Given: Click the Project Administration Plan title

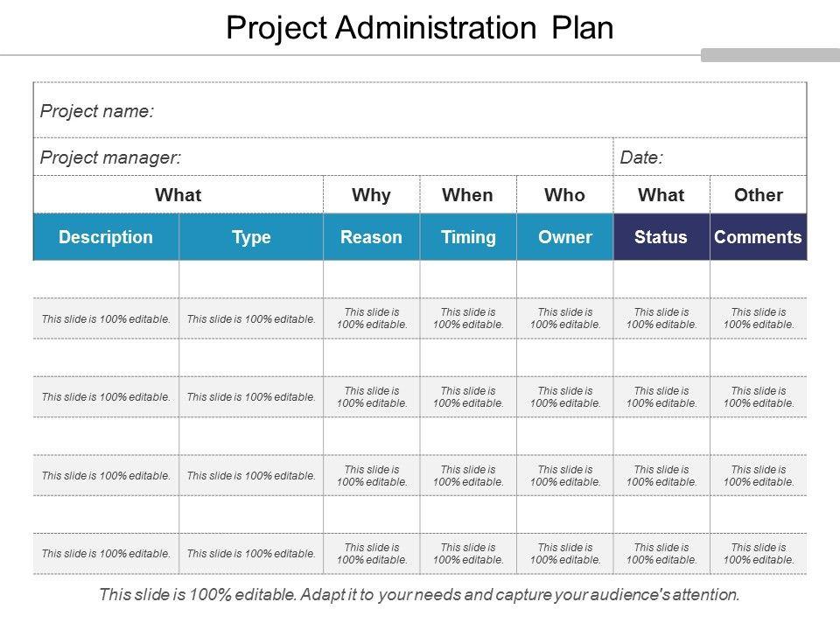Looking at the screenshot, I should [419, 27].
